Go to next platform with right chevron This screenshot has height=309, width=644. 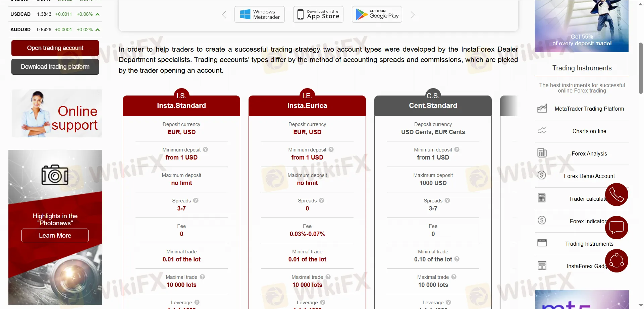tap(413, 15)
